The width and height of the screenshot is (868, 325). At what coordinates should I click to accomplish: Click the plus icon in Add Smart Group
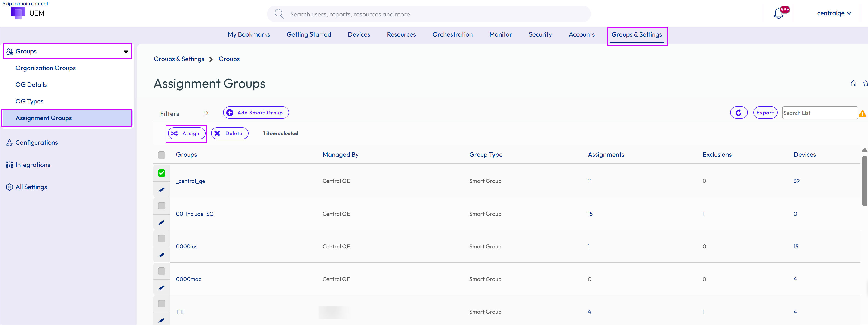(x=230, y=113)
